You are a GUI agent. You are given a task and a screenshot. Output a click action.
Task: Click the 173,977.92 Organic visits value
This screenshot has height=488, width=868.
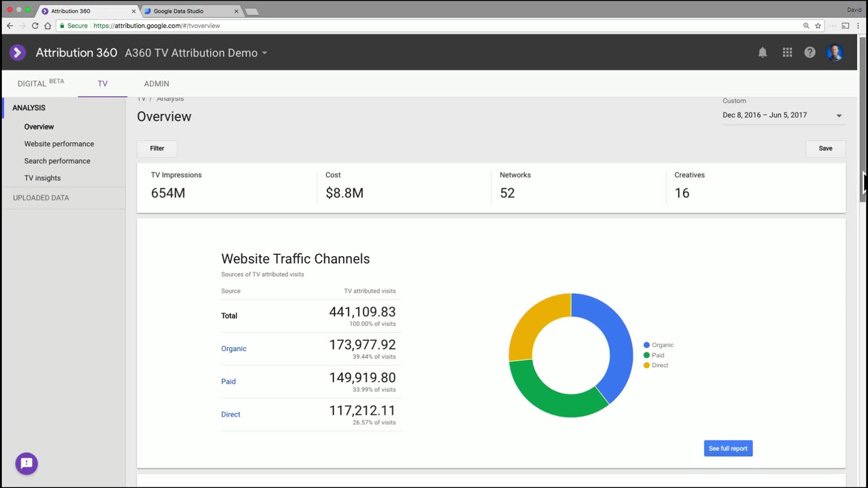362,345
